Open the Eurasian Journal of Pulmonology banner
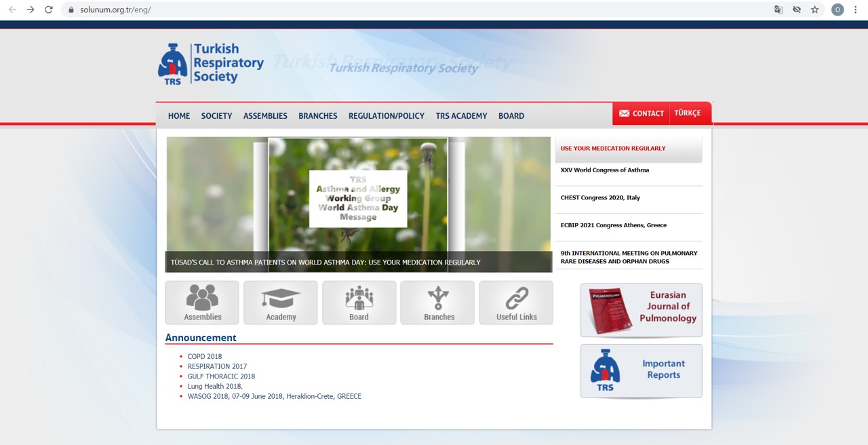 pos(641,310)
